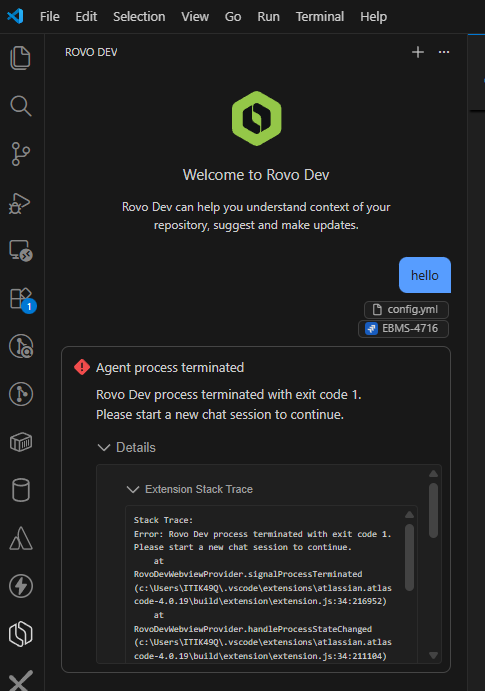Open Extensions view with badge 1

pos(22,299)
